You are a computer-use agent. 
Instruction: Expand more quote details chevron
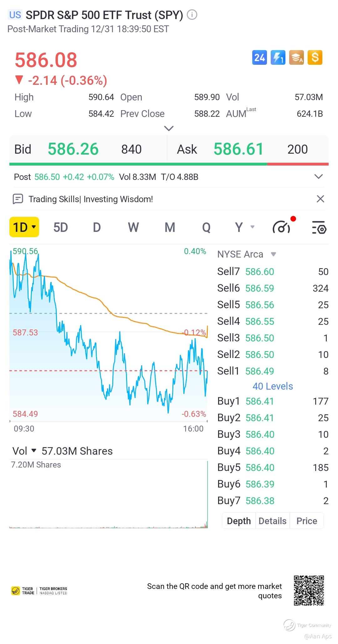click(x=169, y=128)
